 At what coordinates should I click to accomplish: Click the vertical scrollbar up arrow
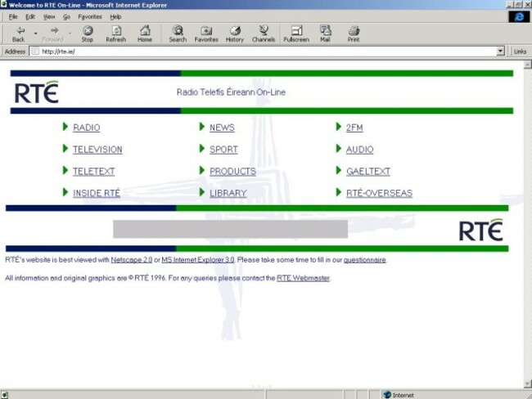[528, 65]
